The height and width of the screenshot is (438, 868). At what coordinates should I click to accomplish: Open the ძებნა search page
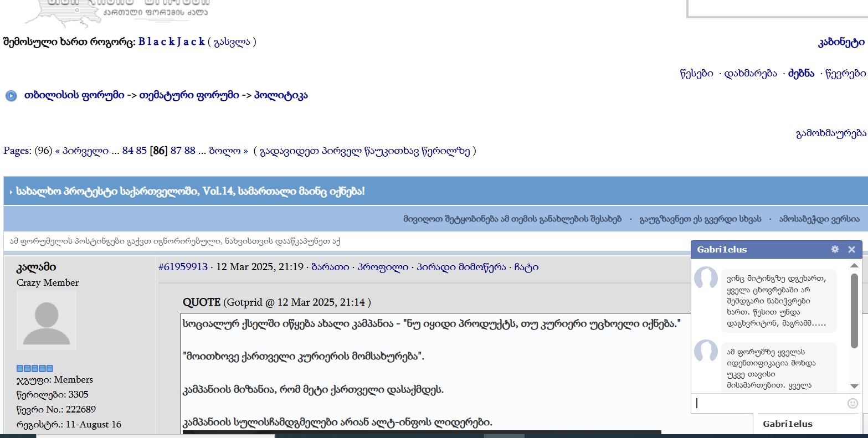[802, 73]
